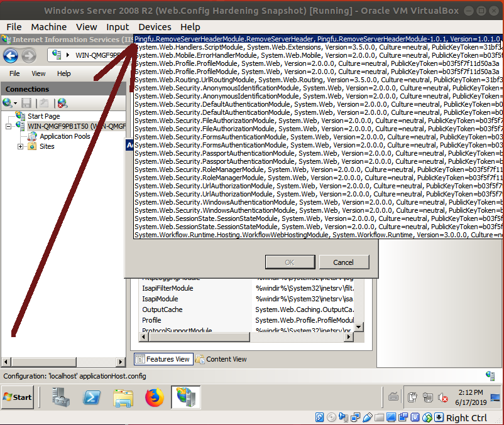The height and width of the screenshot is (425, 504).
Task: Select the IsapiFilterModule row
Action: (248, 288)
